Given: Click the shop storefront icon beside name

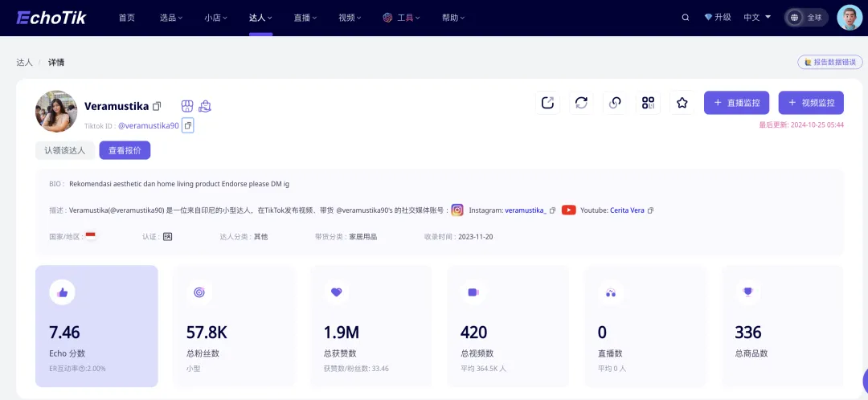Looking at the screenshot, I should coord(186,106).
